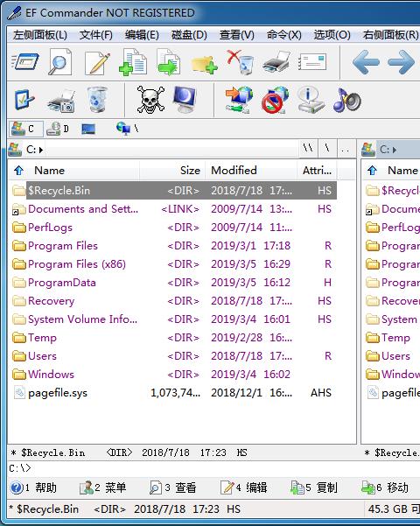
Task: Open the 编辑(E) menu
Action: (x=142, y=35)
